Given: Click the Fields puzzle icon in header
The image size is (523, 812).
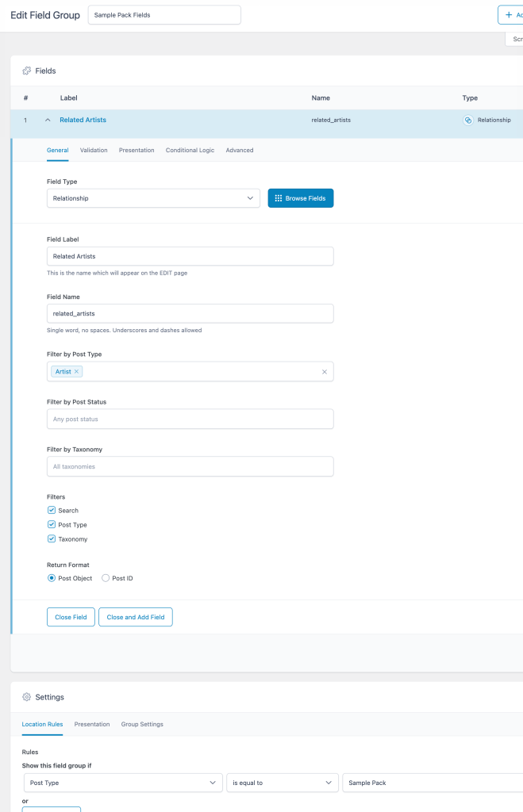Looking at the screenshot, I should pos(26,71).
